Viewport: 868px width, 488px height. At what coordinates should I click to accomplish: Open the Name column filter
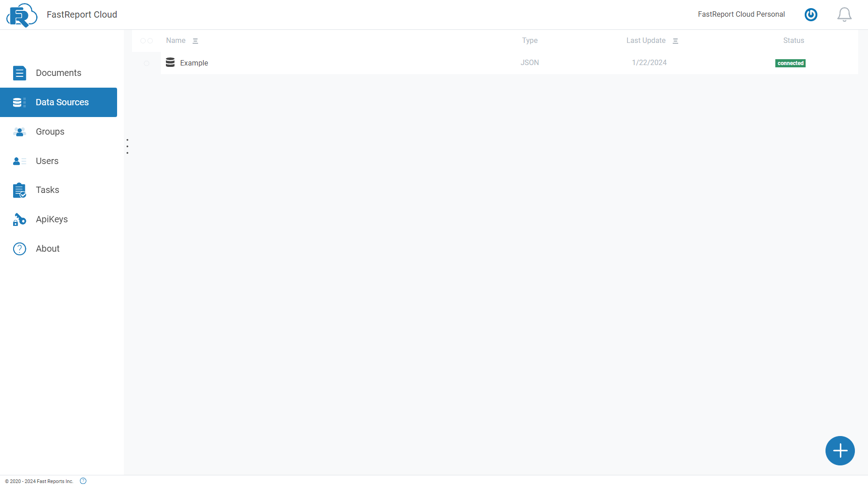coord(195,41)
